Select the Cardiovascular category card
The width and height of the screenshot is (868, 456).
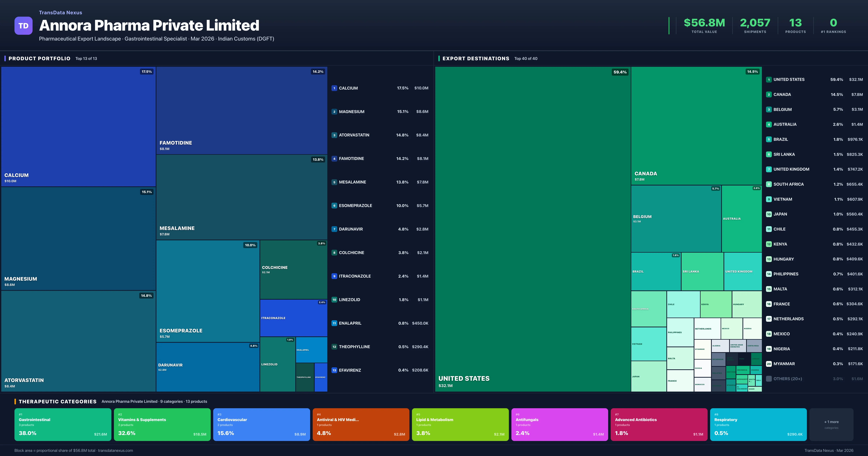click(x=261, y=424)
